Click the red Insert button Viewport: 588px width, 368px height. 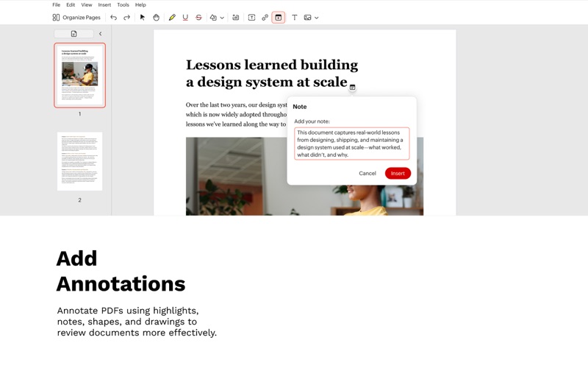pyautogui.click(x=398, y=173)
